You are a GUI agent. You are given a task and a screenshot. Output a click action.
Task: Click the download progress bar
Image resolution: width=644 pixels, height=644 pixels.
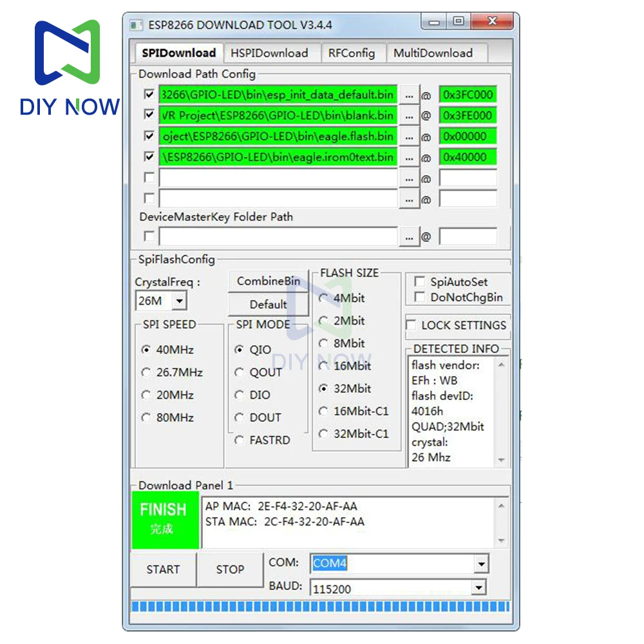pos(320,606)
